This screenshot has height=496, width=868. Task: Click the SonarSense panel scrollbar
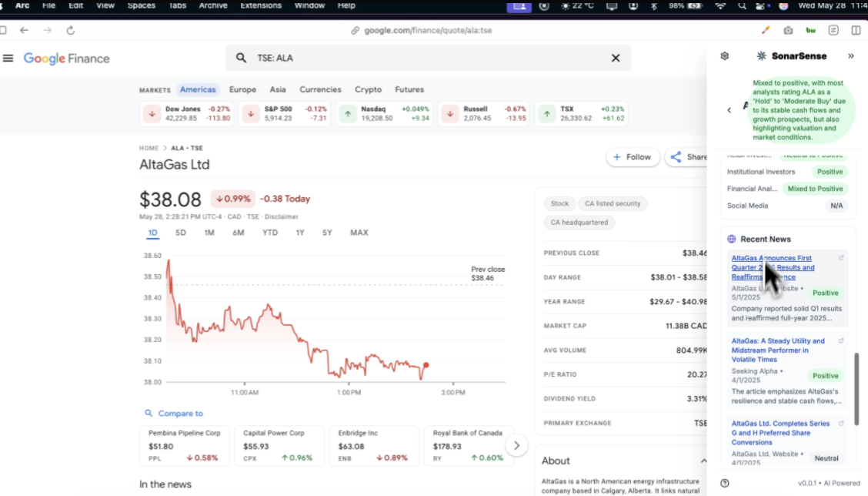857,389
